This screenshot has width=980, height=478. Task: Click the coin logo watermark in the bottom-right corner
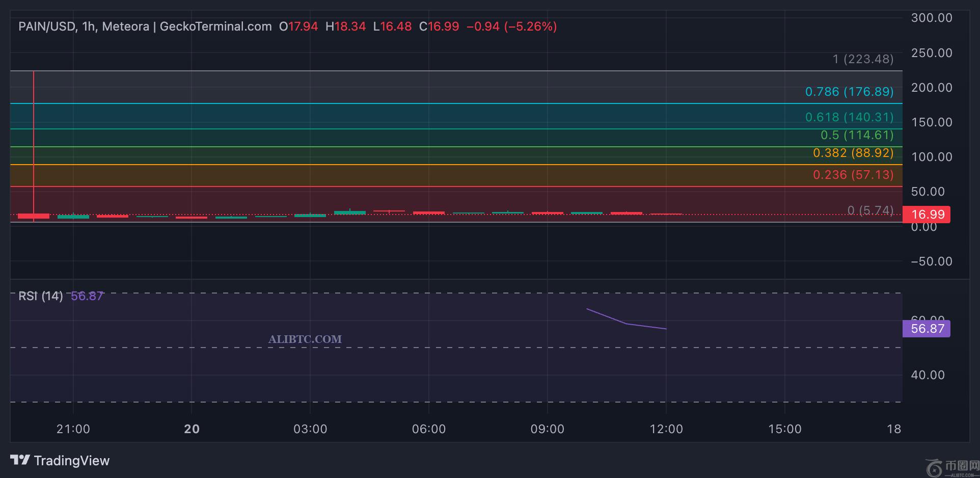934,467
